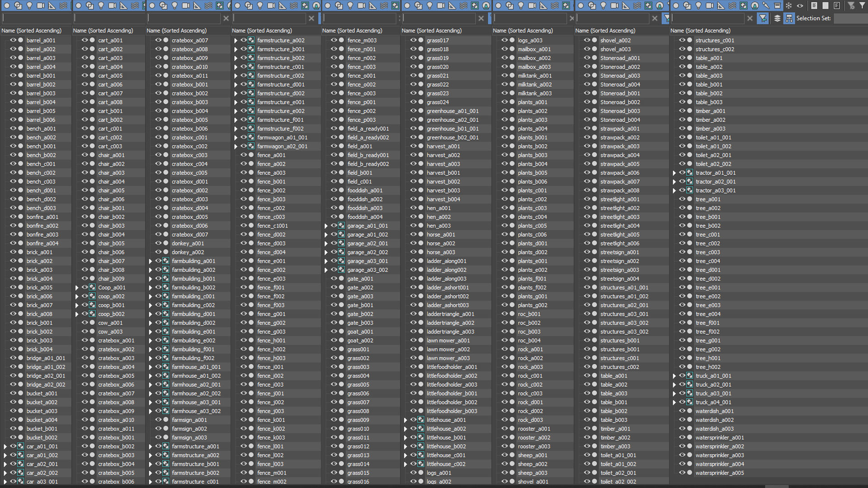The width and height of the screenshot is (868, 488).
Task: Click first column Name (Sorted Ascending) header
Action: [x=32, y=31]
